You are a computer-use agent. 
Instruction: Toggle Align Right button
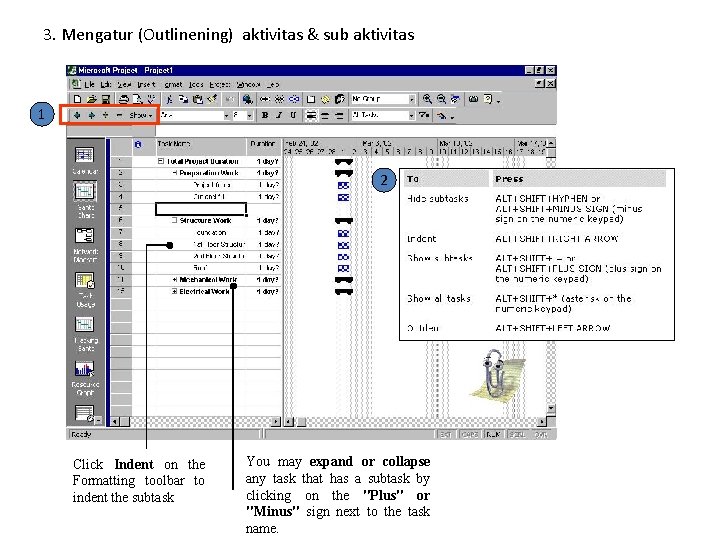(339, 115)
